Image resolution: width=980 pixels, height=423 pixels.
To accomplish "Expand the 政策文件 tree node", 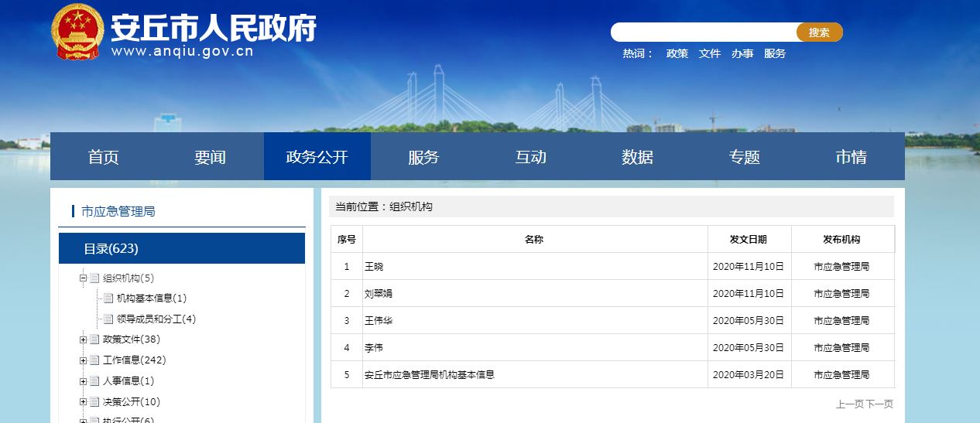I will (x=83, y=339).
